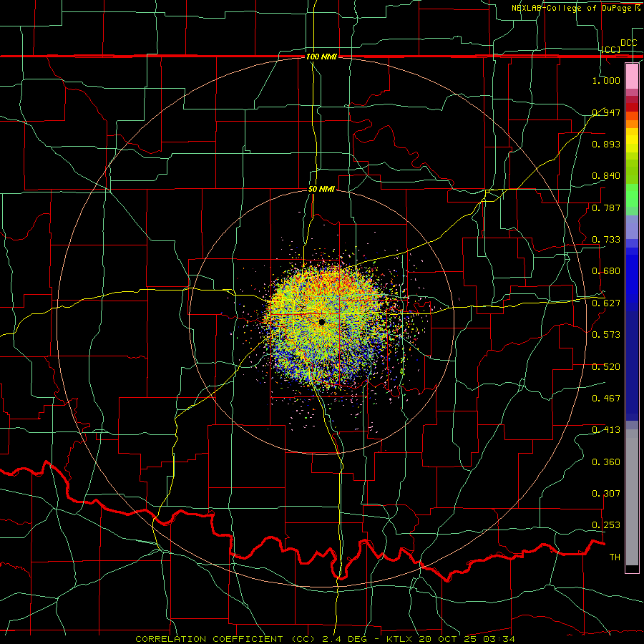The height and width of the screenshot is (644, 644).
Task: Click the 1.000 value on the legend
Action: pyautogui.click(x=606, y=80)
